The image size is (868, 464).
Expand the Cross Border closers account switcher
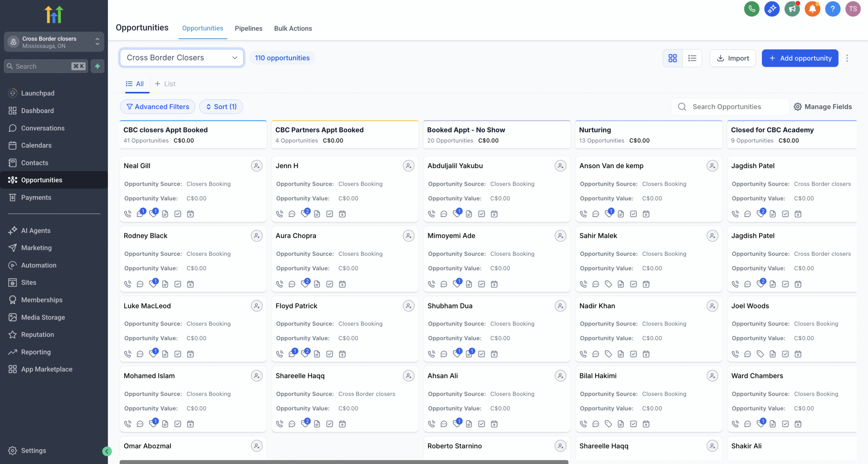[54, 42]
